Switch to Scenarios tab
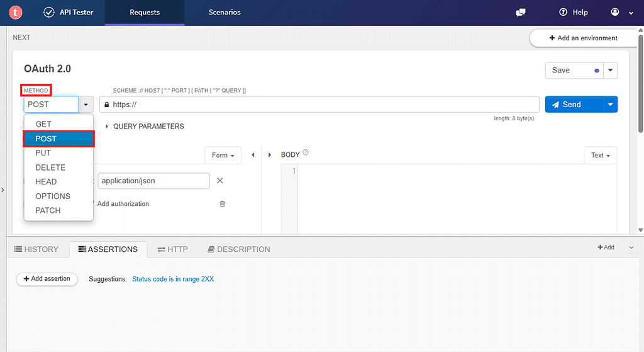The width and height of the screenshot is (644, 352). [225, 13]
